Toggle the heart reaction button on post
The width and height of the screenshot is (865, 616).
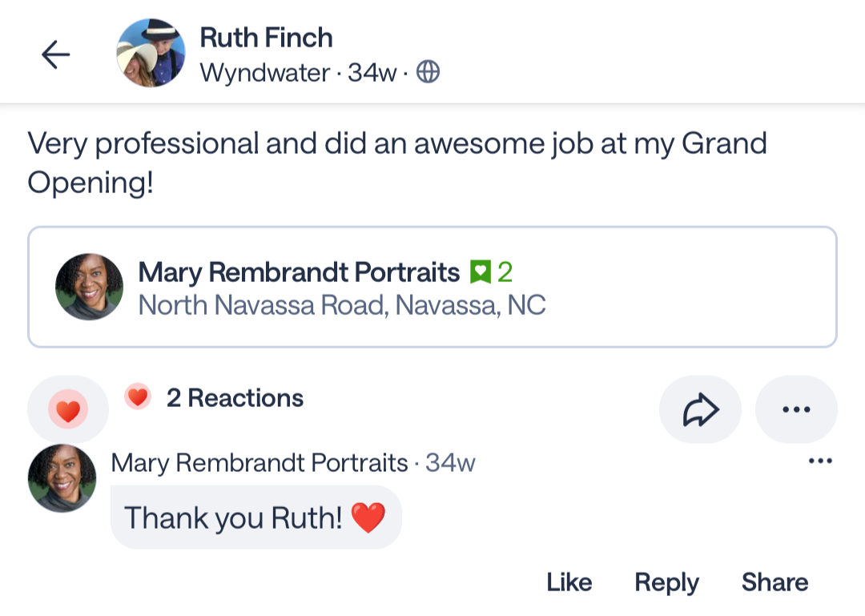68,410
